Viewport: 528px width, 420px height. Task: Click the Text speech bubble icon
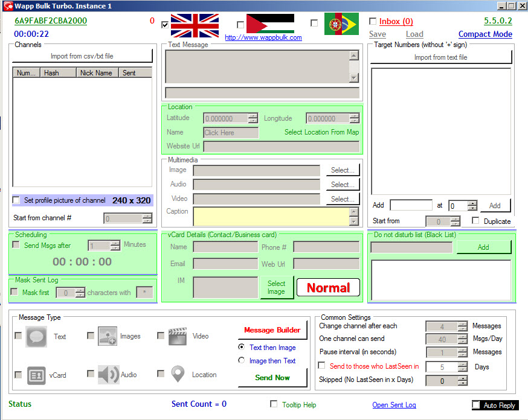point(36,336)
